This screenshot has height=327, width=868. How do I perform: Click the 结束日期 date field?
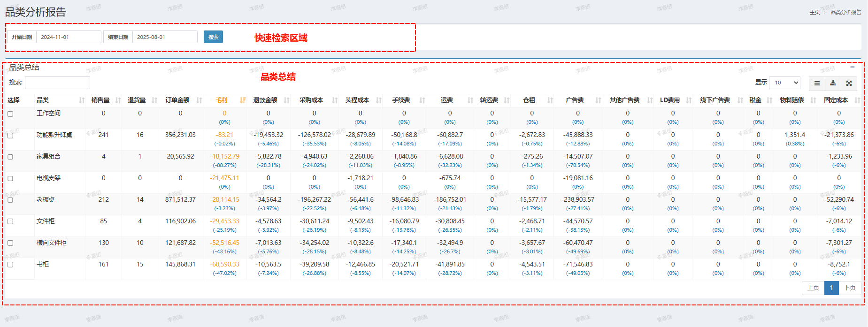(164, 37)
